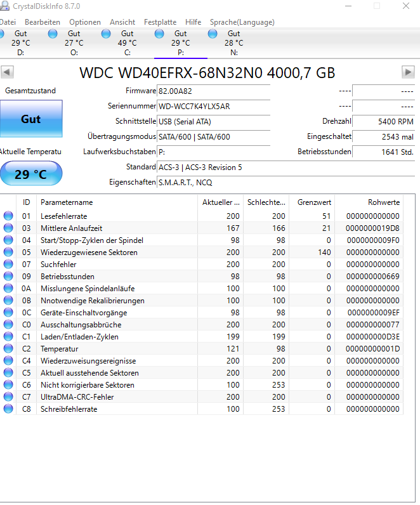Click the Grenzwert column header
This screenshot has width=420, height=505.
click(312, 202)
